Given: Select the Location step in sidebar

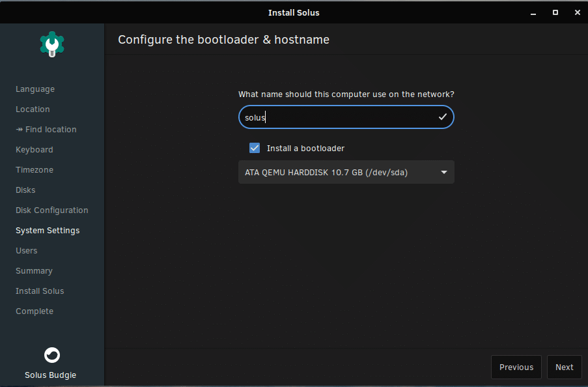Looking at the screenshot, I should coord(33,109).
